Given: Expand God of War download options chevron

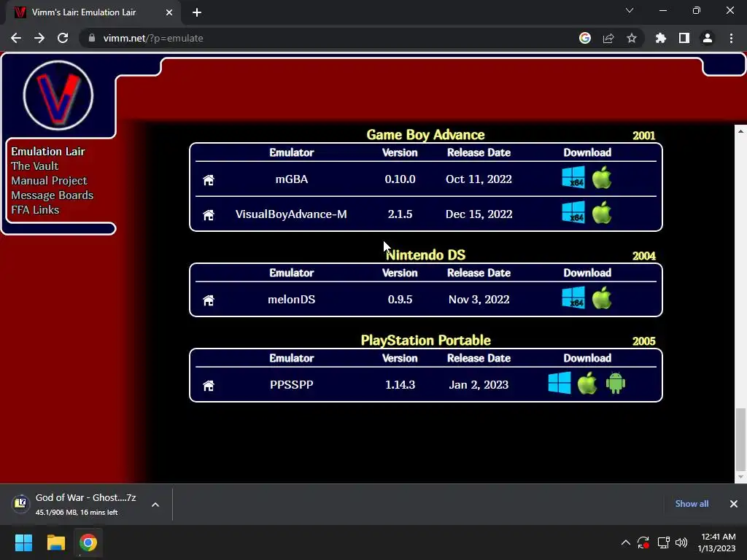Looking at the screenshot, I should point(155,505).
